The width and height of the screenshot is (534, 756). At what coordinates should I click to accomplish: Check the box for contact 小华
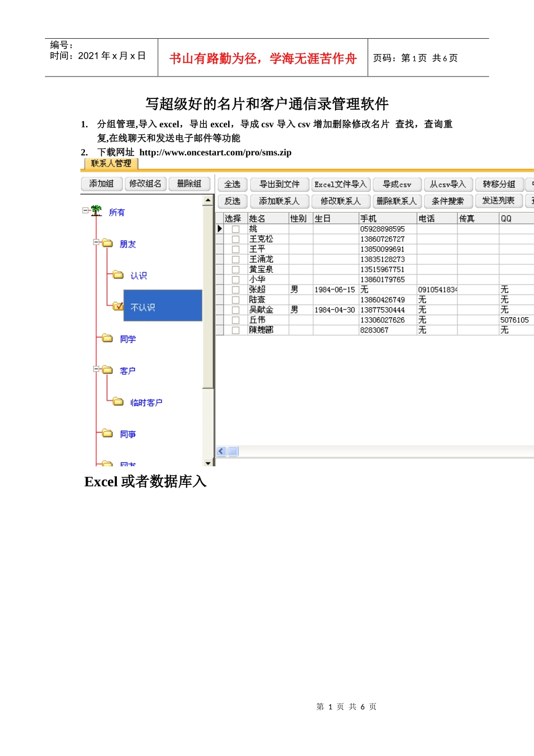[236, 280]
